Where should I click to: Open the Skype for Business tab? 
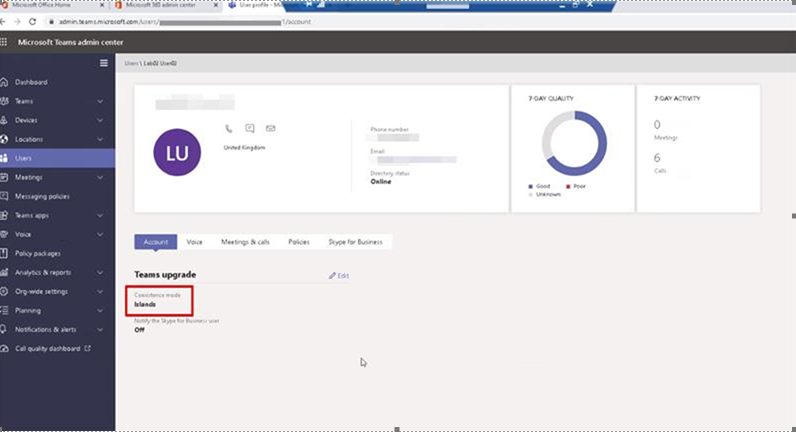[355, 242]
